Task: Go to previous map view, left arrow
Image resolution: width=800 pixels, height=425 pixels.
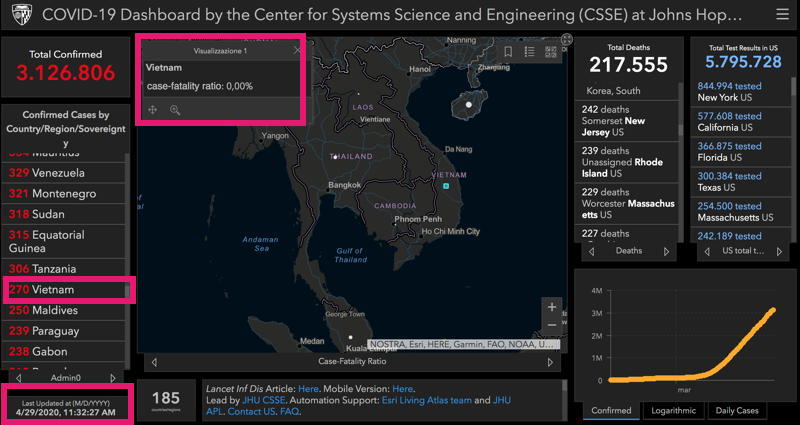Action: pos(155,362)
